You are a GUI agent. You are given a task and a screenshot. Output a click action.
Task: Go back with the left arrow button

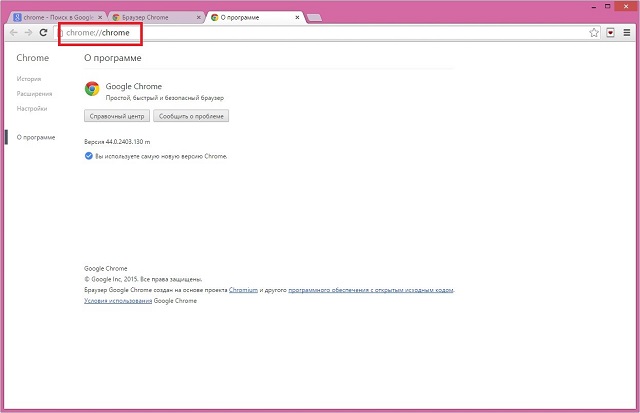(x=13, y=33)
